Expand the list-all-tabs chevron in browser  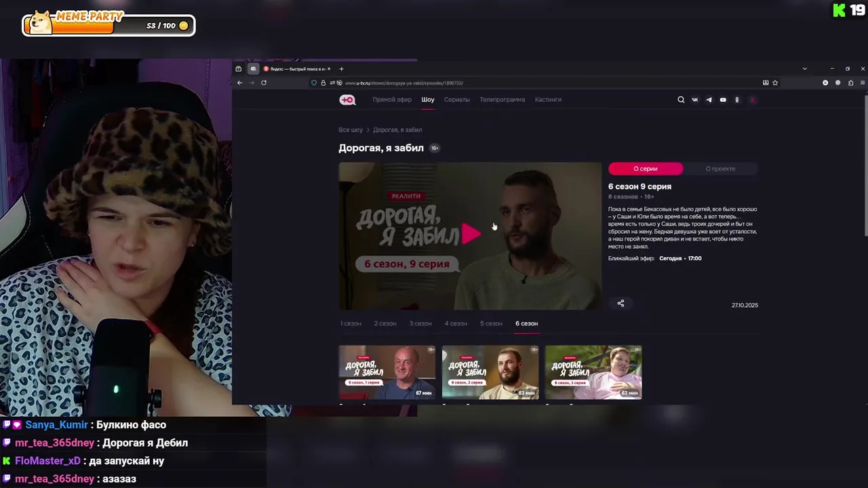pyautogui.click(x=805, y=68)
